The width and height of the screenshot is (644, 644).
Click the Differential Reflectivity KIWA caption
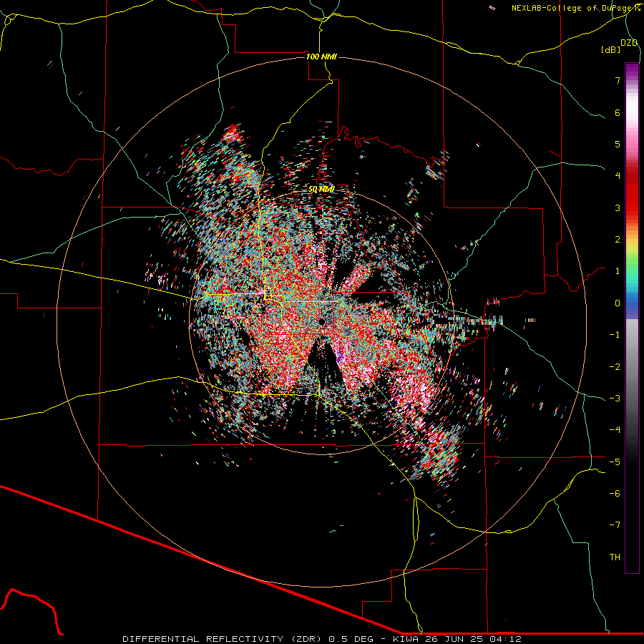point(322,639)
